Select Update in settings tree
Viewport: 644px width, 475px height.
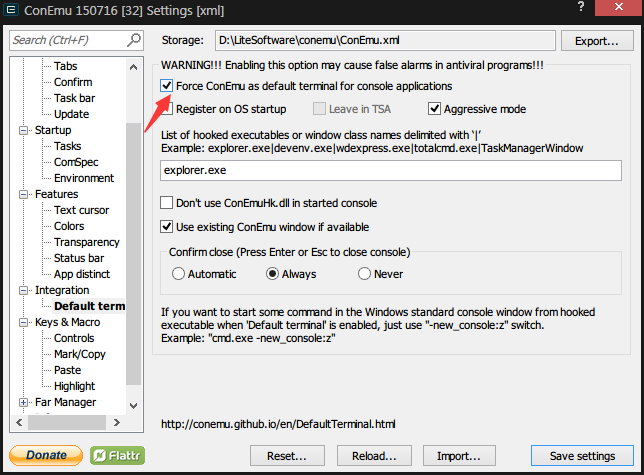click(x=71, y=114)
